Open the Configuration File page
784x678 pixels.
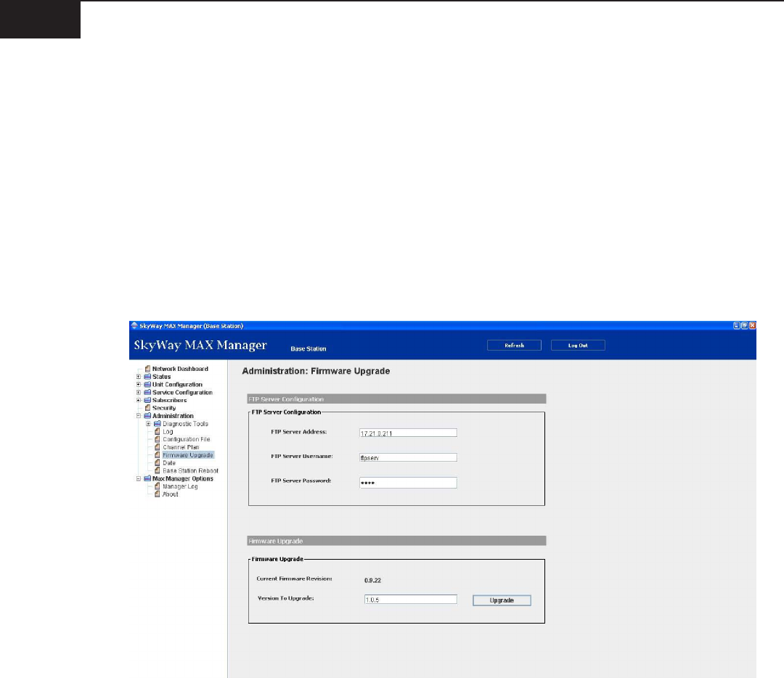coord(187,439)
